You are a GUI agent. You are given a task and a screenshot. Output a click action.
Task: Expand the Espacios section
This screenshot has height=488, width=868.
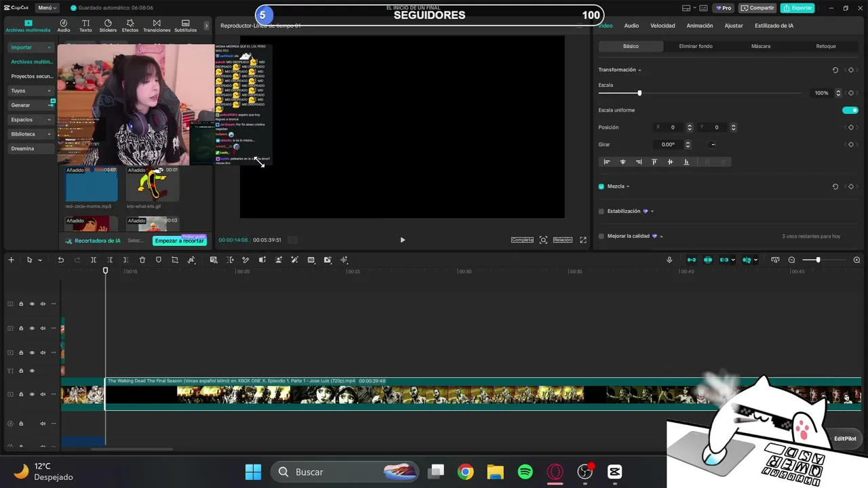tap(31, 120)
